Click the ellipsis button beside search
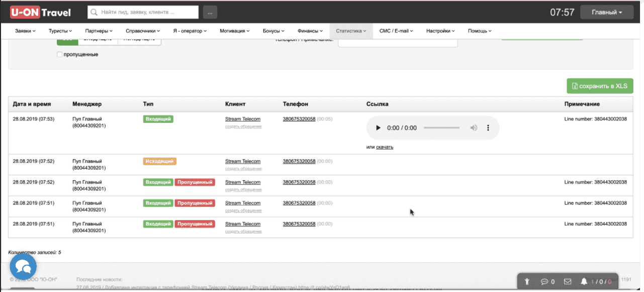The image size is (644, 292). tap(210, 12)
